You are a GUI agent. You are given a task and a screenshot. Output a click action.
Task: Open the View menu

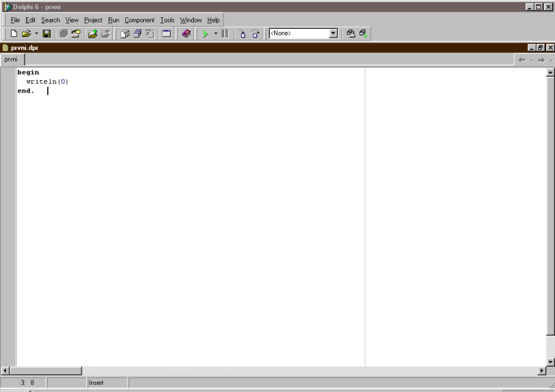click(72, 20)
